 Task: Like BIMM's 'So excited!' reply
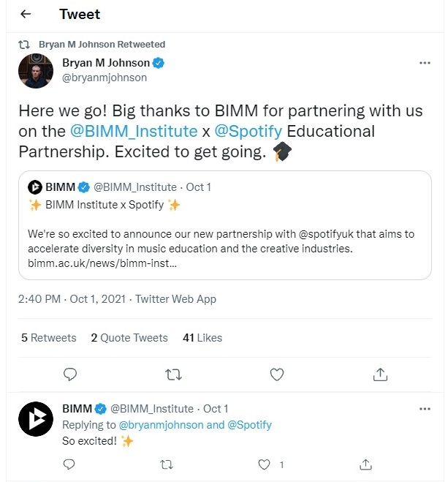[266, 464]
